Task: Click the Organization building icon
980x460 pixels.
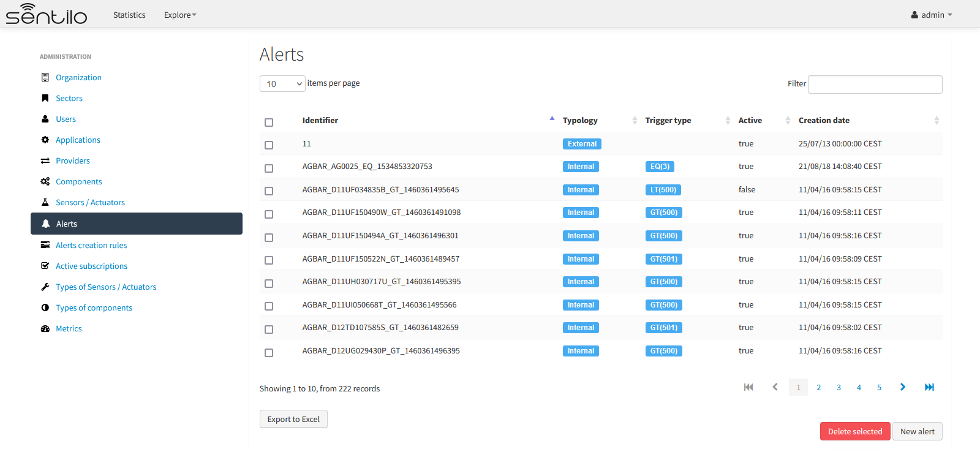Action: click(45, 77)
